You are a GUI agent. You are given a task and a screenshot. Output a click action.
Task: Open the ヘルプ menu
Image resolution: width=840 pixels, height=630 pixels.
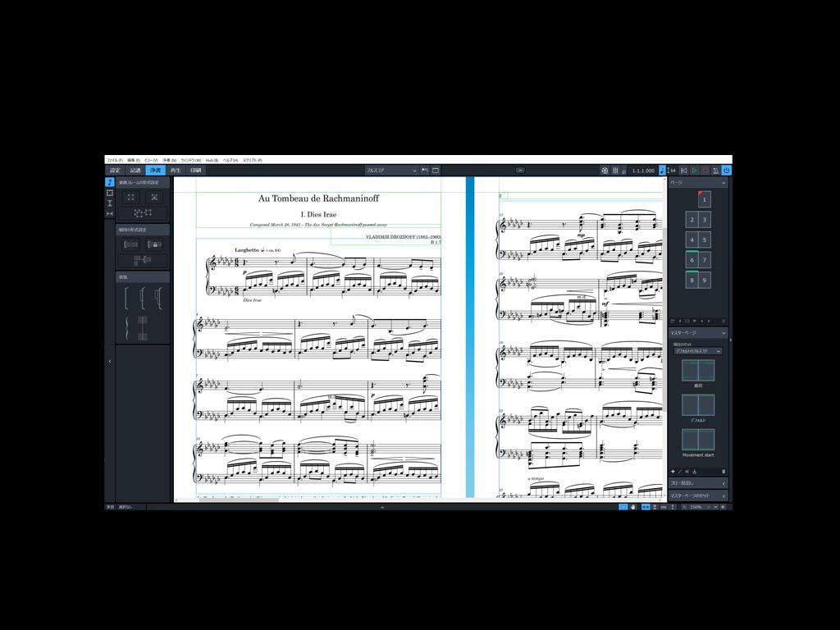pos(231,160)
